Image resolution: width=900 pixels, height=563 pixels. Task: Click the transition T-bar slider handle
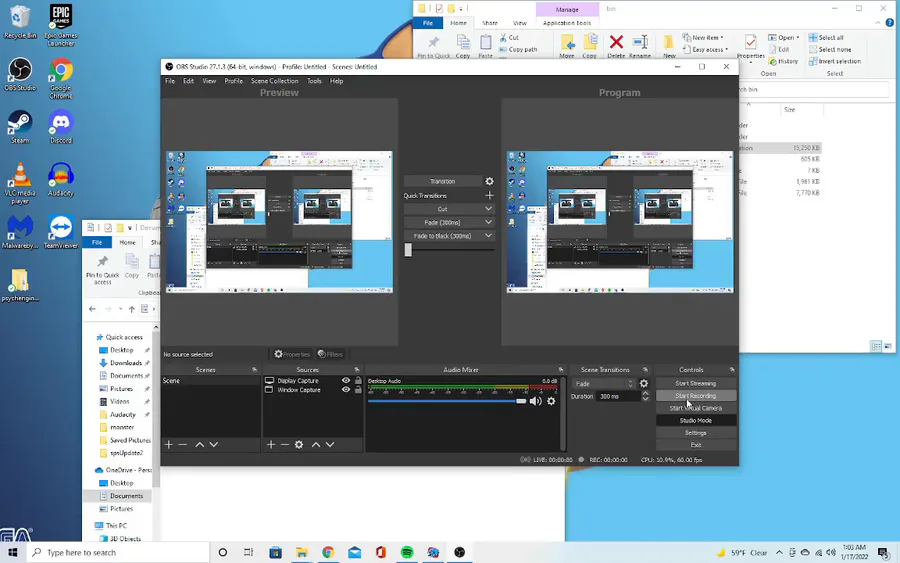[408, 250]
